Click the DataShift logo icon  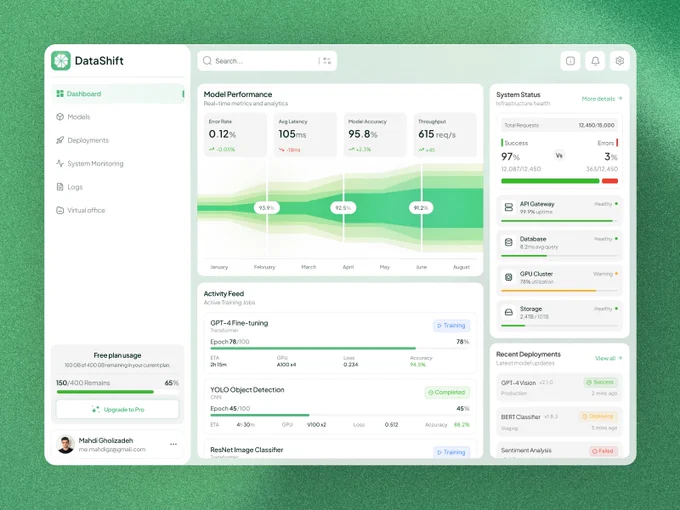61,61
